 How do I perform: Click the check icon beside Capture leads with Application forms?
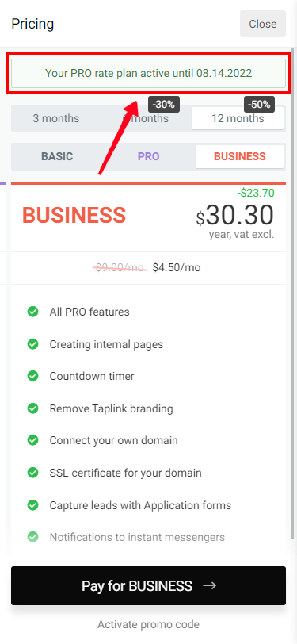32,504
